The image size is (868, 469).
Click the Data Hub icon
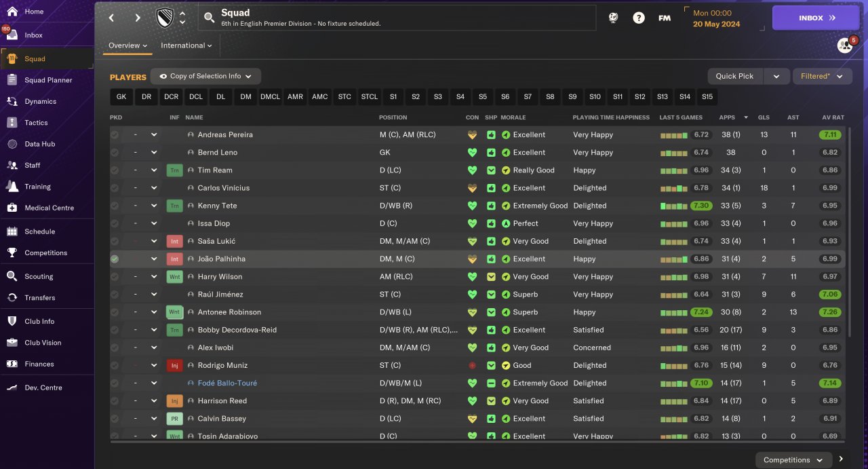click(12, 144)
